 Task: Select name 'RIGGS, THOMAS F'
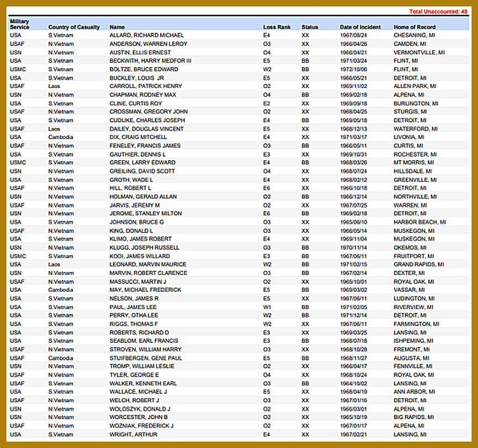click(x=134, y=324)
